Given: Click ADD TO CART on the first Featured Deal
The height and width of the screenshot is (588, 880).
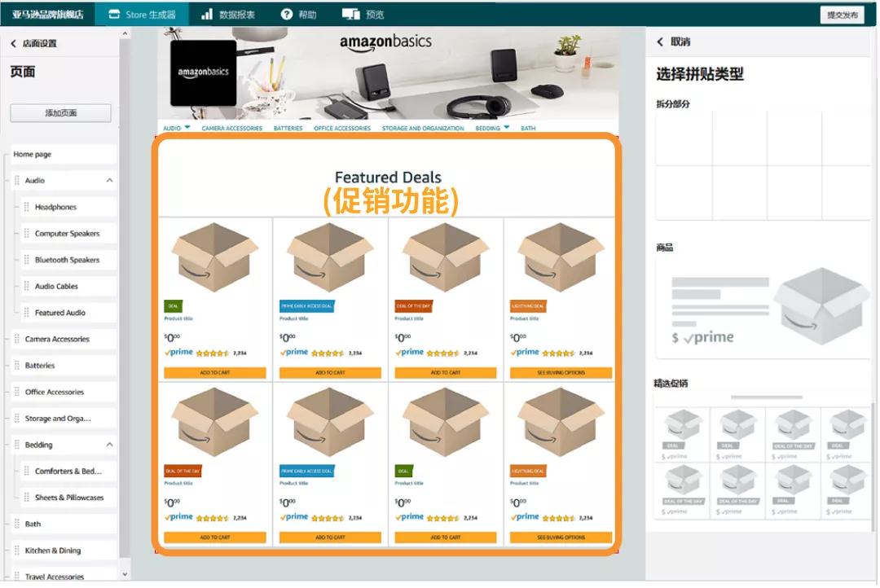Looking at the screenshot, I should coord(213,371).
